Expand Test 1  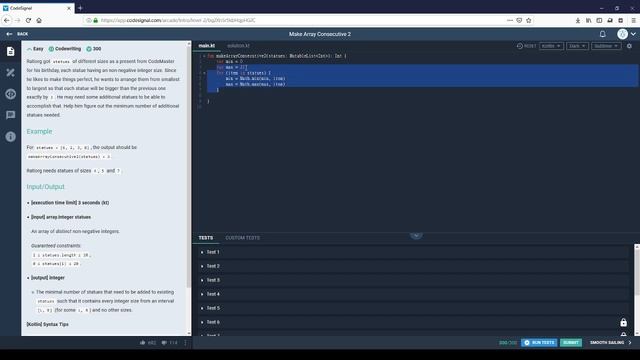413,252
